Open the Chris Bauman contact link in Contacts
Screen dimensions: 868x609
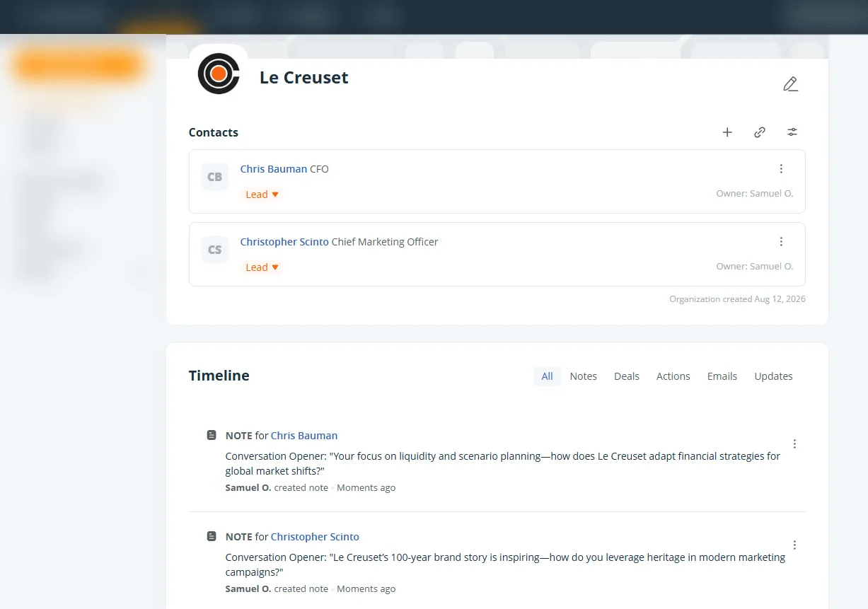coord(274,169)
